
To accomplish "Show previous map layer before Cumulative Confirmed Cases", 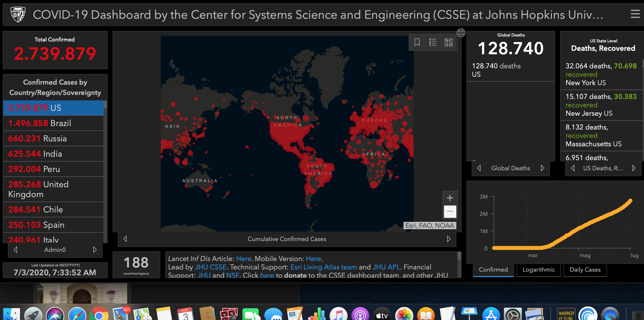I will 125,239.
